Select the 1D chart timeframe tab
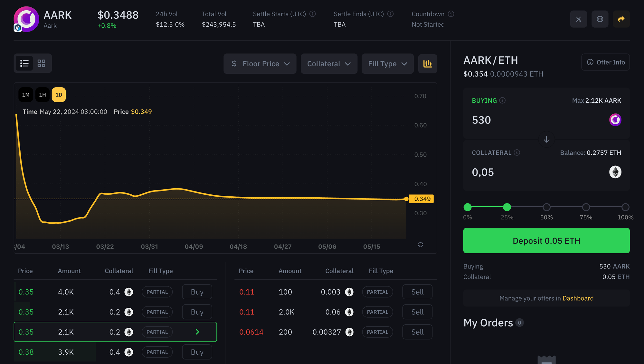The image size is (644, 364). click(59, 95)
